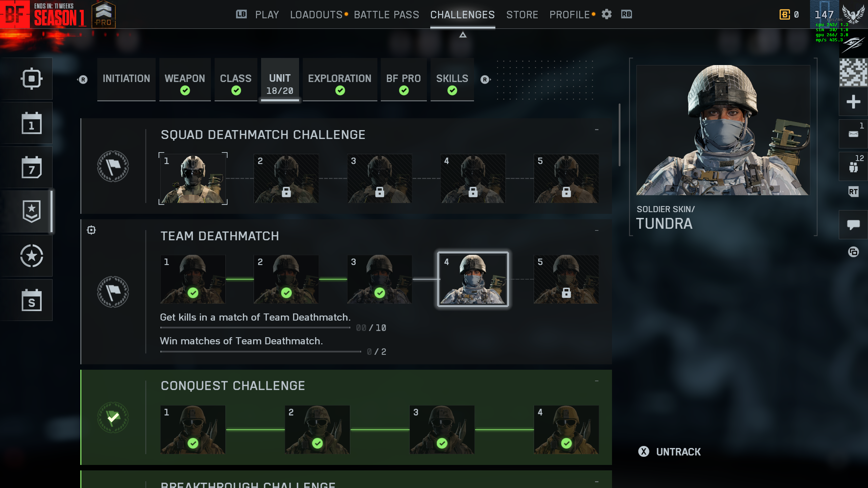Switch to the Battle Pass menu
Viewport: 868px width, 488px height.
(x=387, y=15)
